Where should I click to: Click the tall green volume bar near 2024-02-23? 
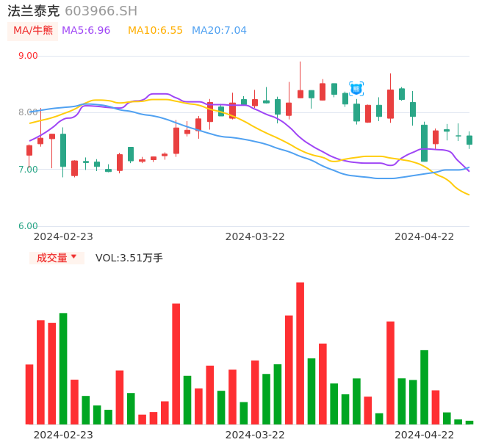[63, 369]
